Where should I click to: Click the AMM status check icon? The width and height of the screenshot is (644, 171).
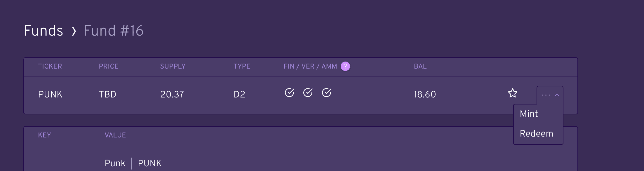[326, 93]
